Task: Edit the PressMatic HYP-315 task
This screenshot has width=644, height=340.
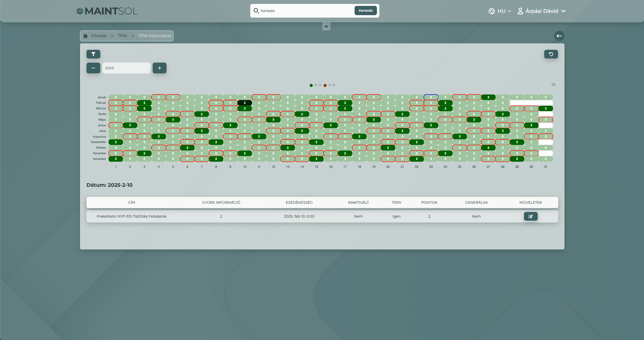Action: coord(531,216)
